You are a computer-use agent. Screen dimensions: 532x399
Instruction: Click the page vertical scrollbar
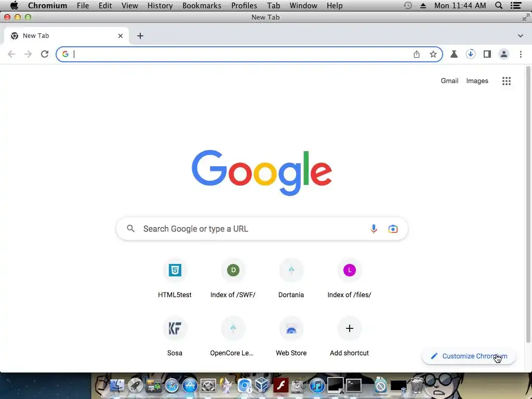[x=528, y=205]
